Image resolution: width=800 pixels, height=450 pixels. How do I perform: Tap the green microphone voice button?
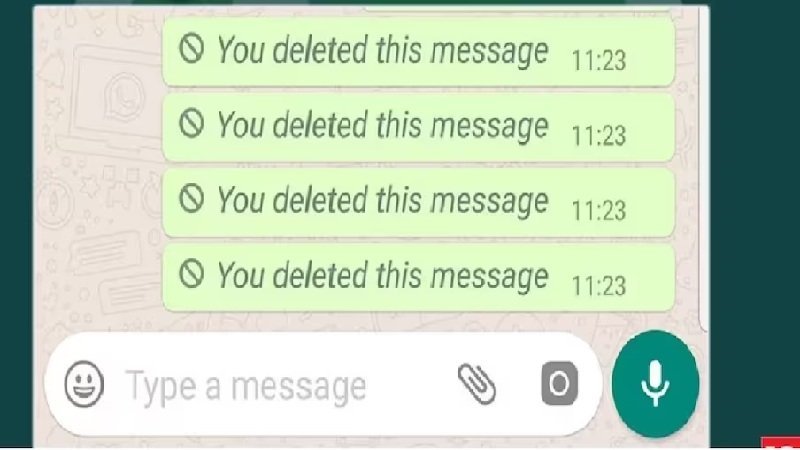pos(655,384)
